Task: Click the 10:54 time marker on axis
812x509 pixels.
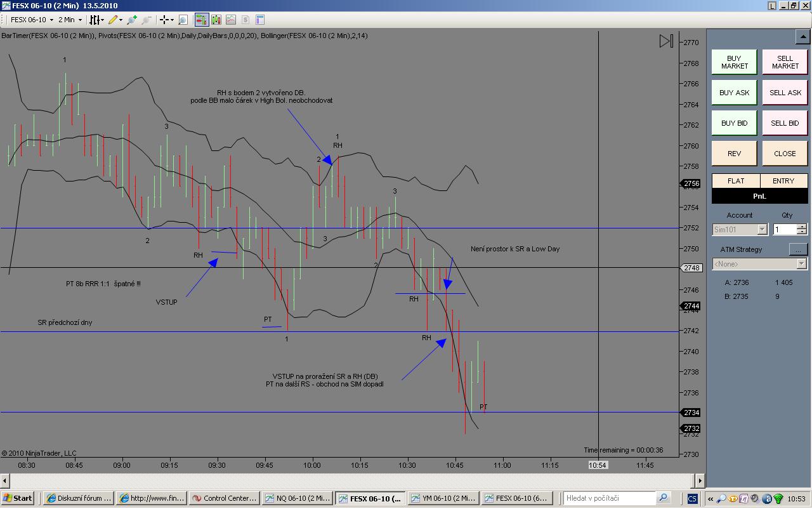Action: coord(598,465)
